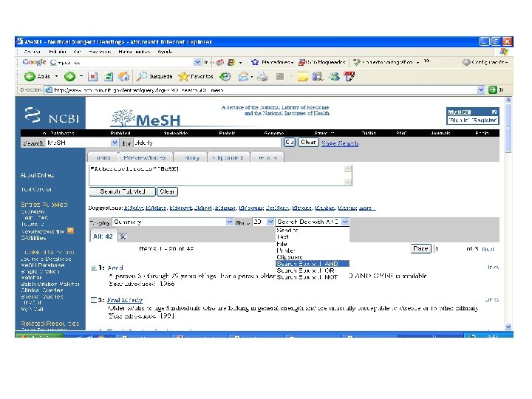
Task: Click the Home page icon
Action: tap(124, 77)
